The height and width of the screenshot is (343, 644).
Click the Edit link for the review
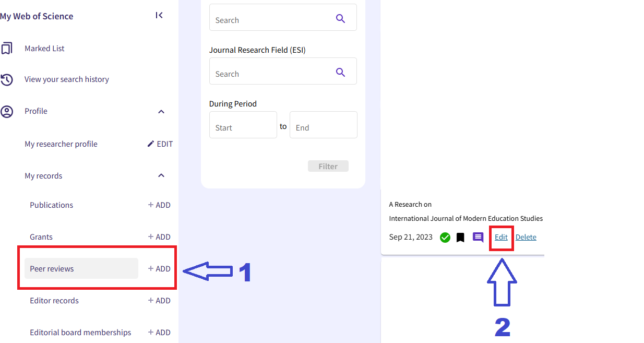pyautogui.click(x=501, y=237)
